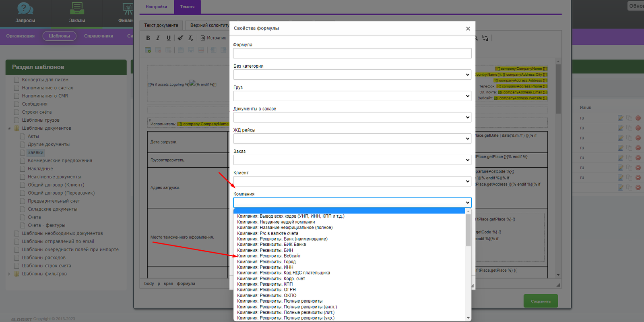Click the Шаблоны документов folder icon
This screenshot has height=322, width=644.
pos(17,128)
